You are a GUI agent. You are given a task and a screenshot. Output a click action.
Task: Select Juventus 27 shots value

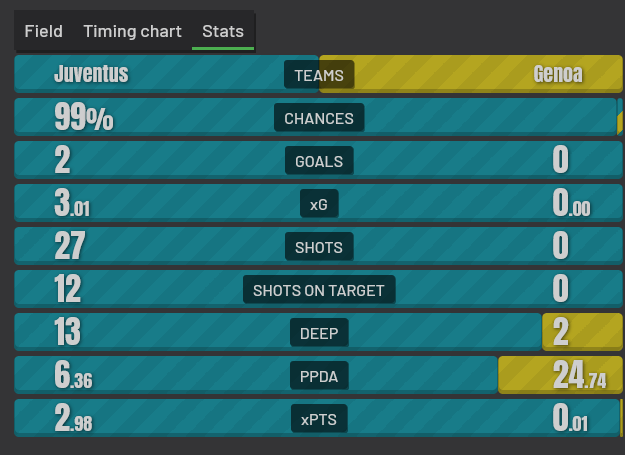(x=70, y=246)
